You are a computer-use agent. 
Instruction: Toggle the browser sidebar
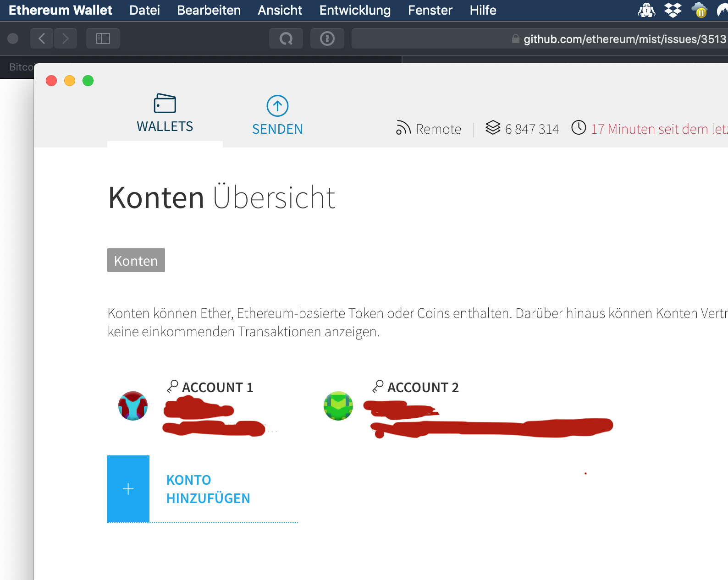(x=103, y=38)
